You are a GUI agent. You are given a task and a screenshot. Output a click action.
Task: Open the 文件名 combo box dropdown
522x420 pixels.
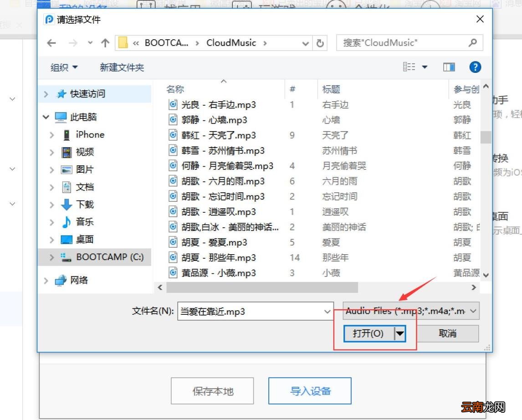point(327,312)
